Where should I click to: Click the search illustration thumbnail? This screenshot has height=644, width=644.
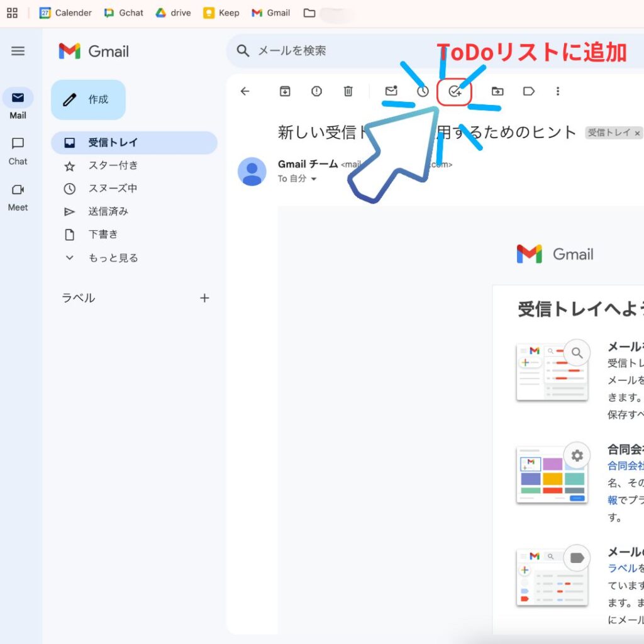pos(552,371)
